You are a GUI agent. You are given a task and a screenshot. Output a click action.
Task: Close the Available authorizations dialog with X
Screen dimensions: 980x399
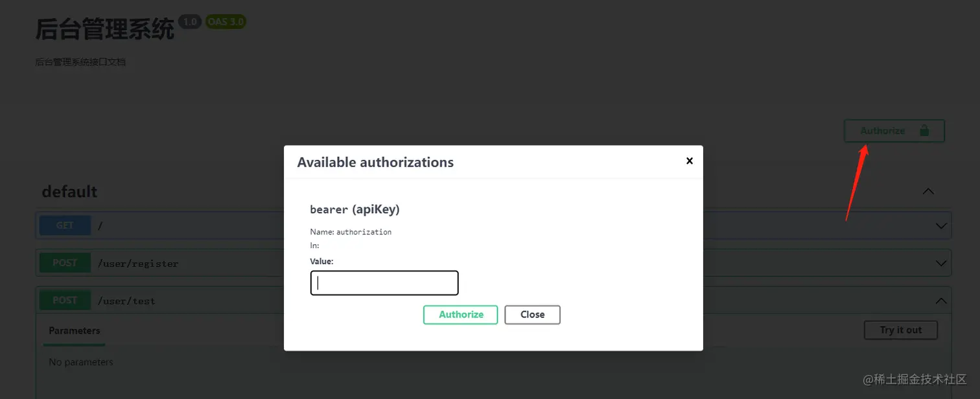[690, 161]
